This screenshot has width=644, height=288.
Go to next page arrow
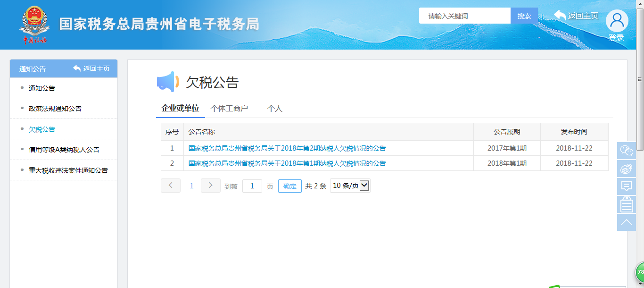[x=211, y=186]
